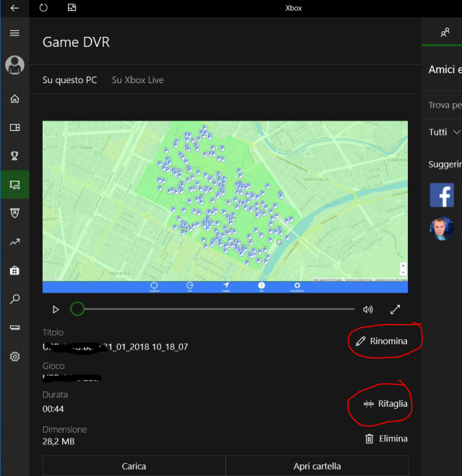This screenshot has height=476, width=462.
Task: Click the refresh icon in title bar
Action: tap(43, 8)
